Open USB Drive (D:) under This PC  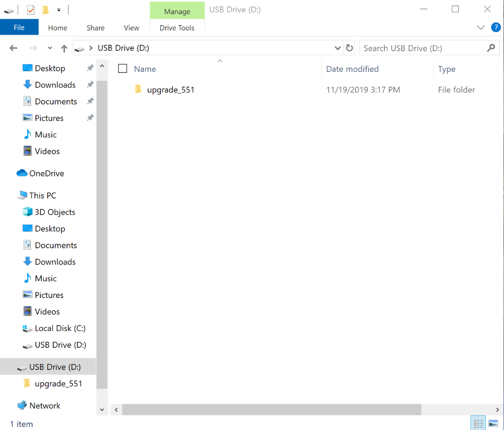click(x=61, y=345)
